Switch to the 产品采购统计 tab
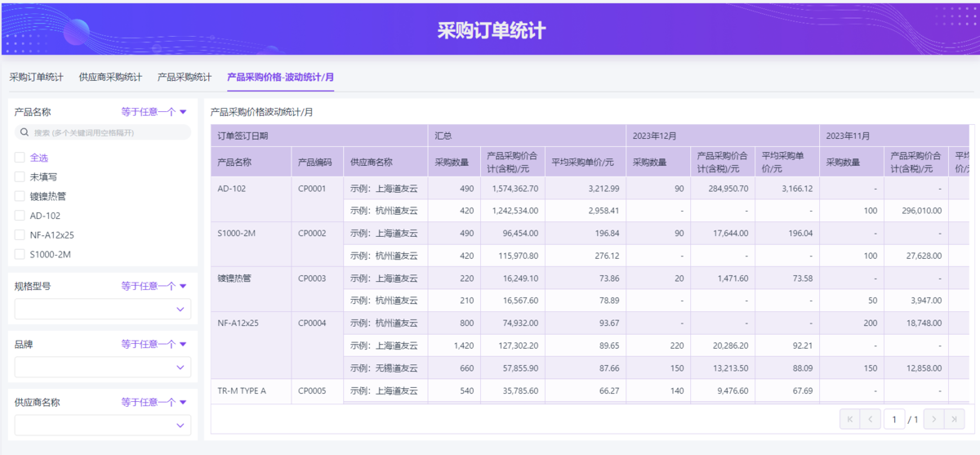 pos(185,77)
